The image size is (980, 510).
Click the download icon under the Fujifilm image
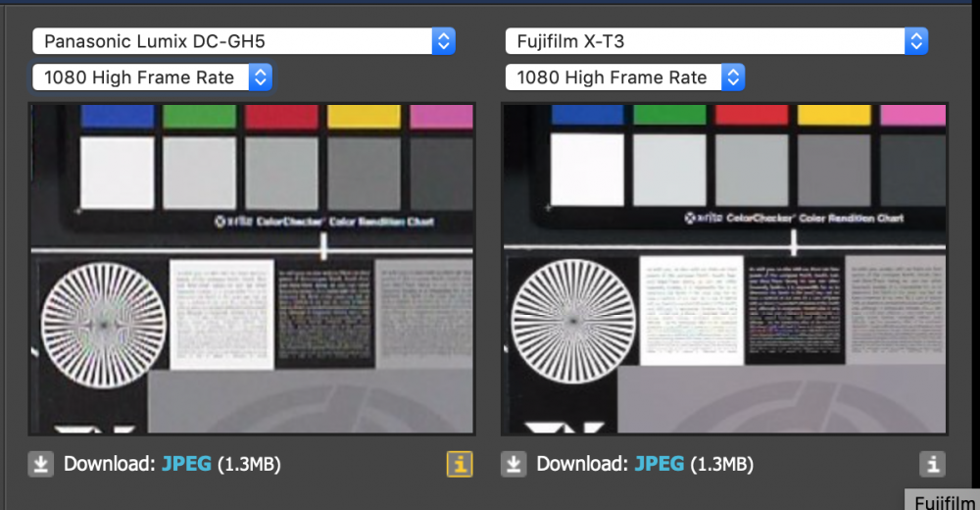(x=514, y=464)
